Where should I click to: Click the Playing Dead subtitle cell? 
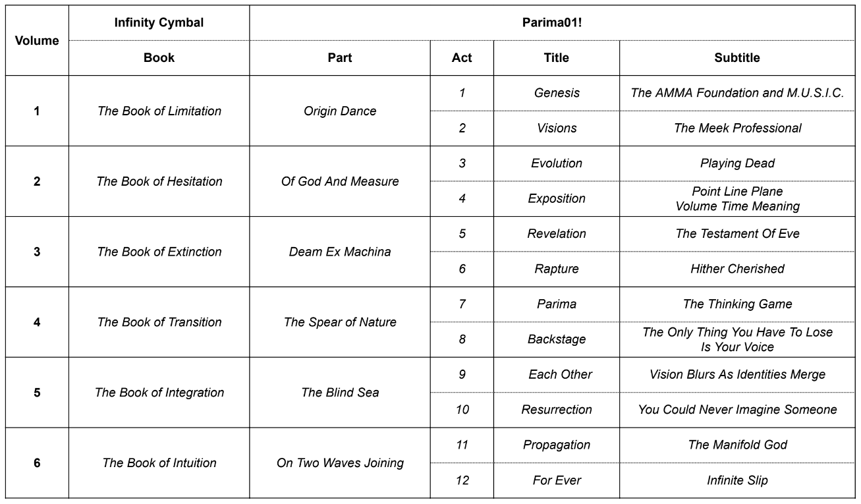click(x=737, y=163)
